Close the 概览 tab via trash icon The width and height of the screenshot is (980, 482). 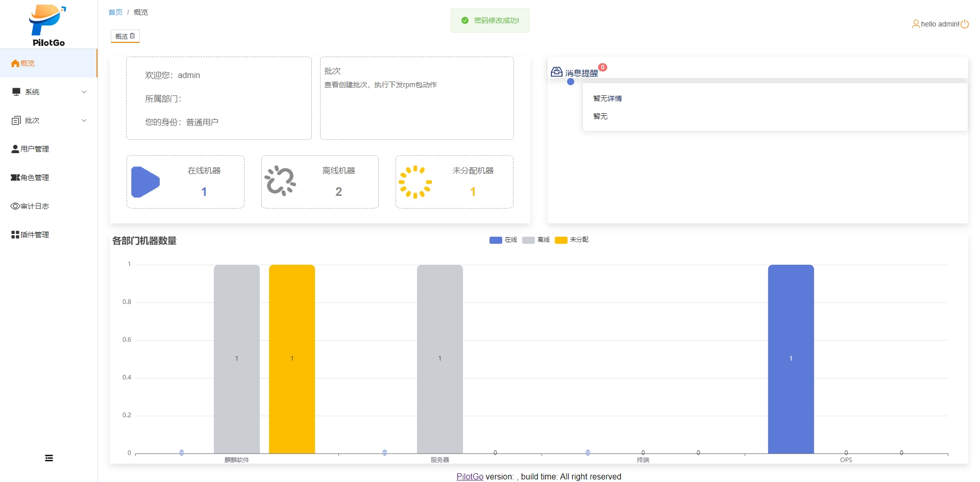click(133, 36)
